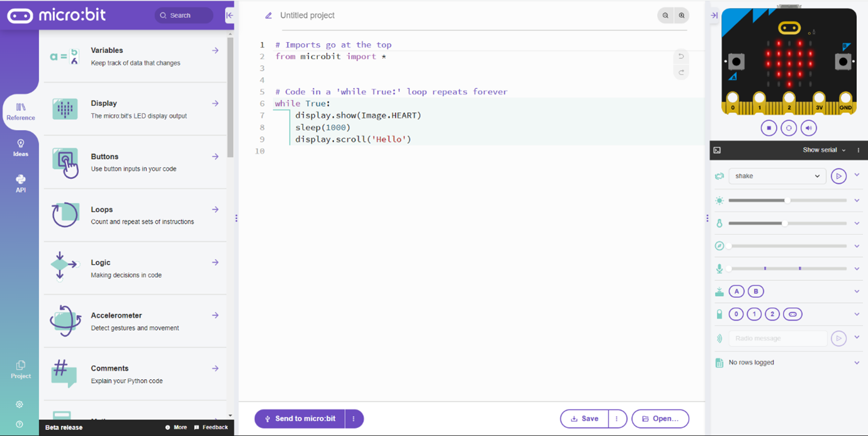Restart the micro:bit simulator
The image size is (868, 436).
pyautogui.click(x=789, y=128)
